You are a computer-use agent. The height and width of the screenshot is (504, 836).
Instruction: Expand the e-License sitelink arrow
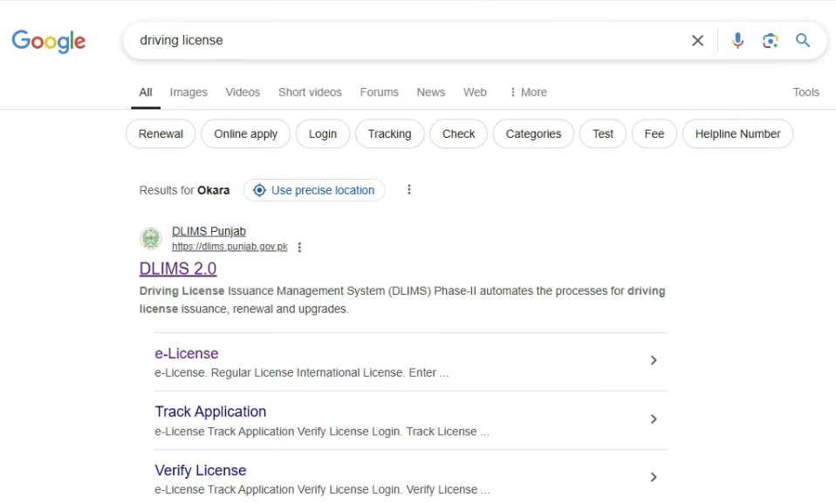[653, 361]
